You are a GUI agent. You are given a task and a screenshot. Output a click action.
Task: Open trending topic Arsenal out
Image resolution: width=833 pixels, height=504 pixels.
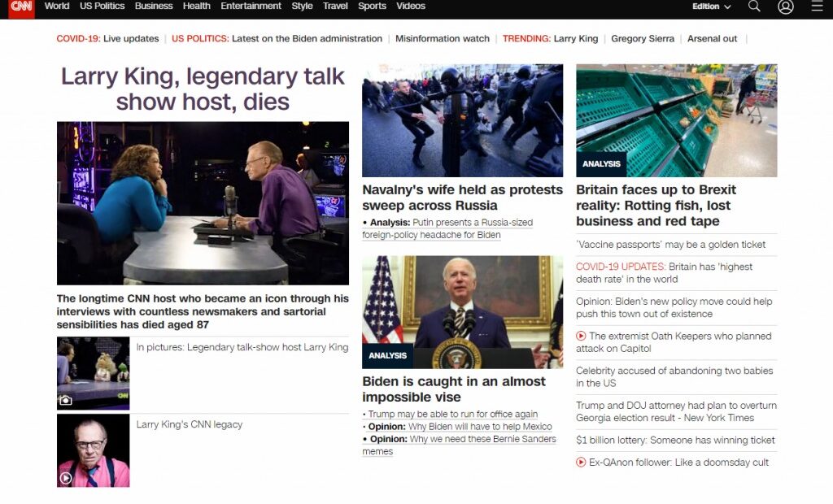click(712, 39)
